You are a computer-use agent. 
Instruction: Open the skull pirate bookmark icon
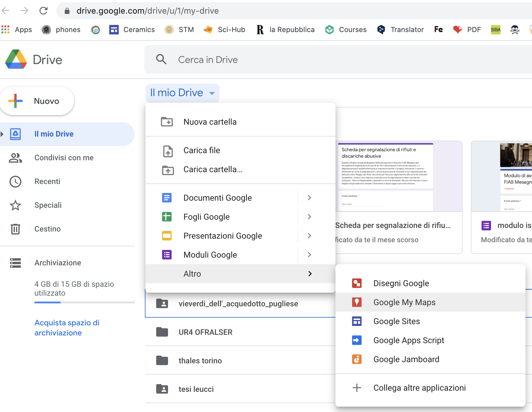pyautogui.click(x=515, y=29)
